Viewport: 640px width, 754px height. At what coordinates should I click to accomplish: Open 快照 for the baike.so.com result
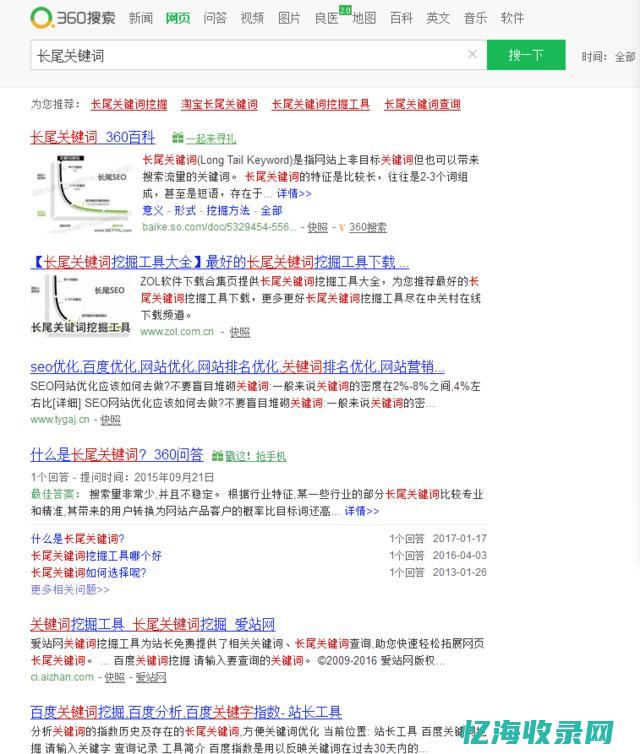[x=317, y=227]
